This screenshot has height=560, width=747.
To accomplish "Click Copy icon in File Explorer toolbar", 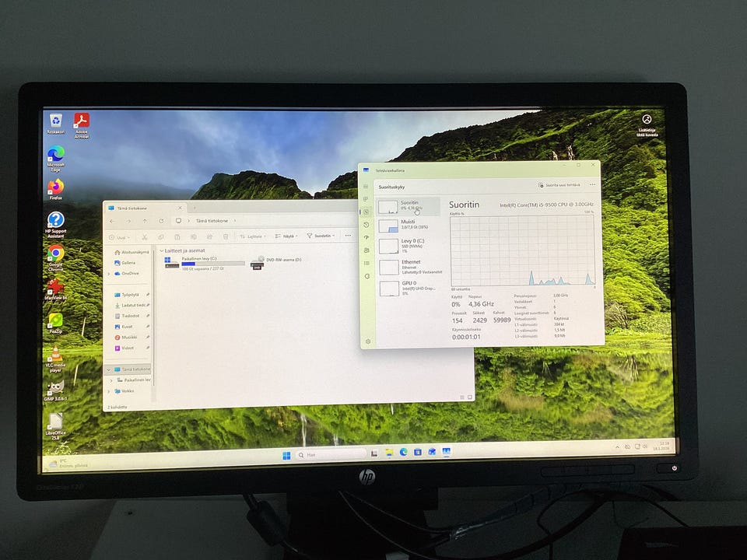I will (x=160, y=236).
